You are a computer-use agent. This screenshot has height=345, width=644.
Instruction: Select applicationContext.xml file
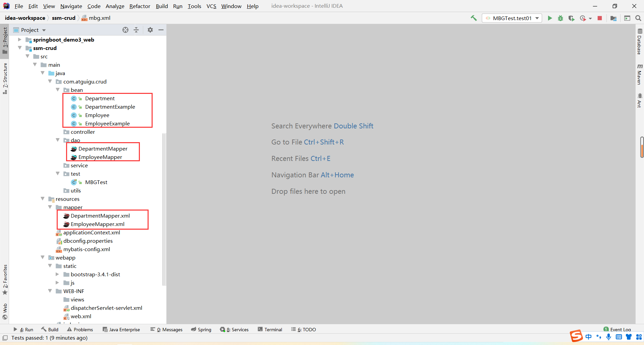coord(92,233)
